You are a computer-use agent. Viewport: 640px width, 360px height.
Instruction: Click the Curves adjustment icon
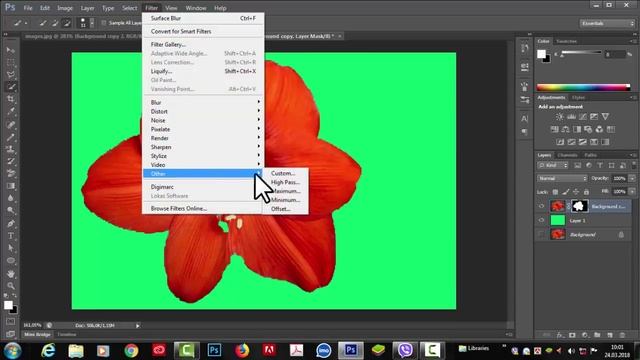[582, 117]
